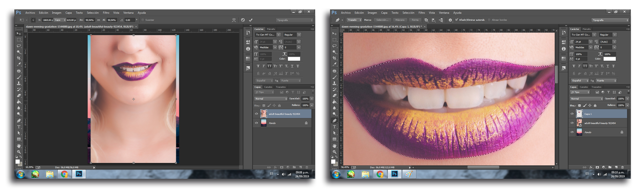Hide adult-beautiful-beauty-922454 layer in the right window

(x=572, y=123)
